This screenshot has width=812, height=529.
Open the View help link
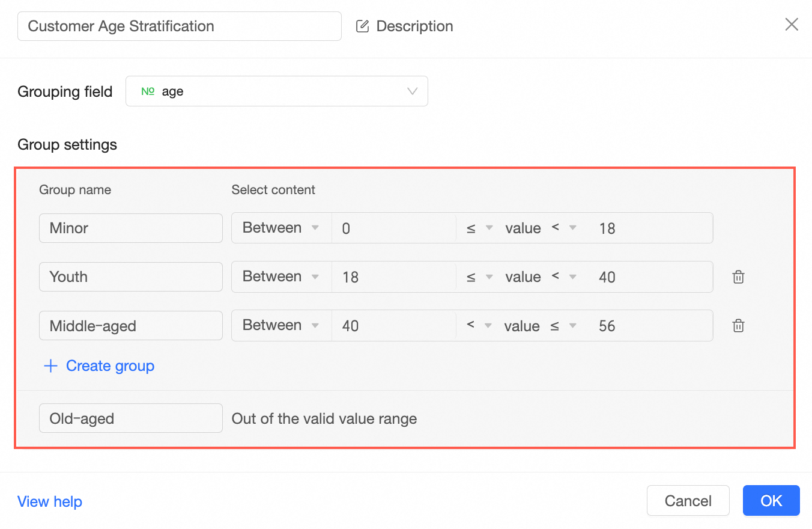tap(50, 501)
